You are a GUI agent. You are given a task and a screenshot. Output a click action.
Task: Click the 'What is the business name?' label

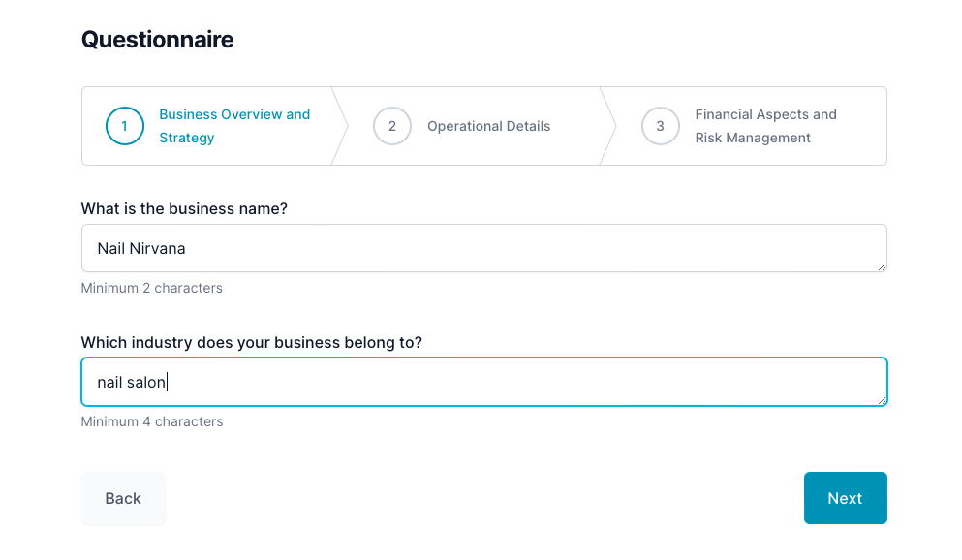[x=184, y=208]
